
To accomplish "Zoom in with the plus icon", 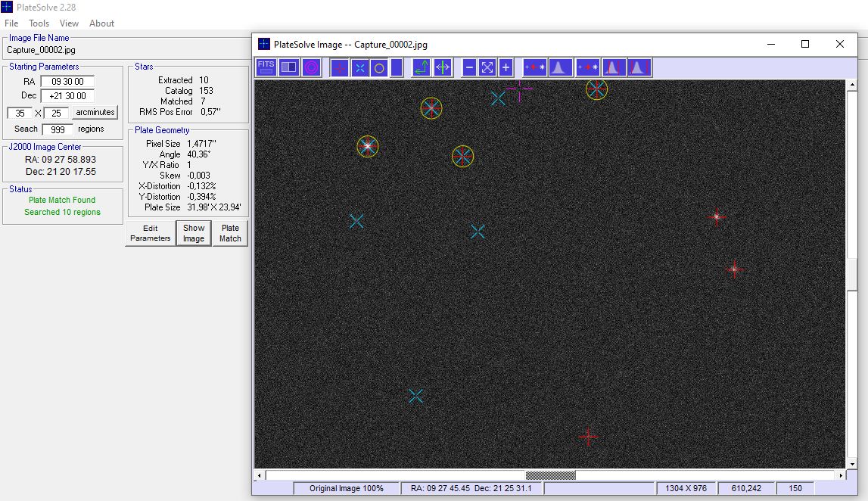I will point(506,67).
